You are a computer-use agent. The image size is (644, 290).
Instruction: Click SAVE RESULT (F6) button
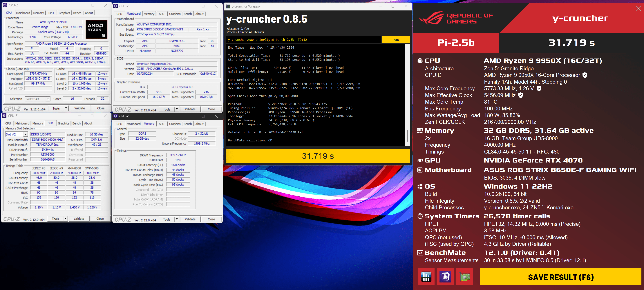coord(561,277)
